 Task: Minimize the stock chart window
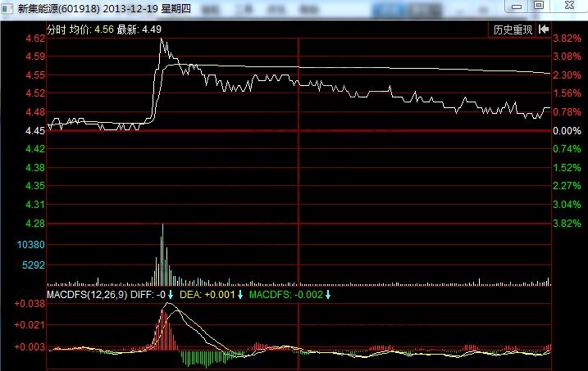pos(517,6)
